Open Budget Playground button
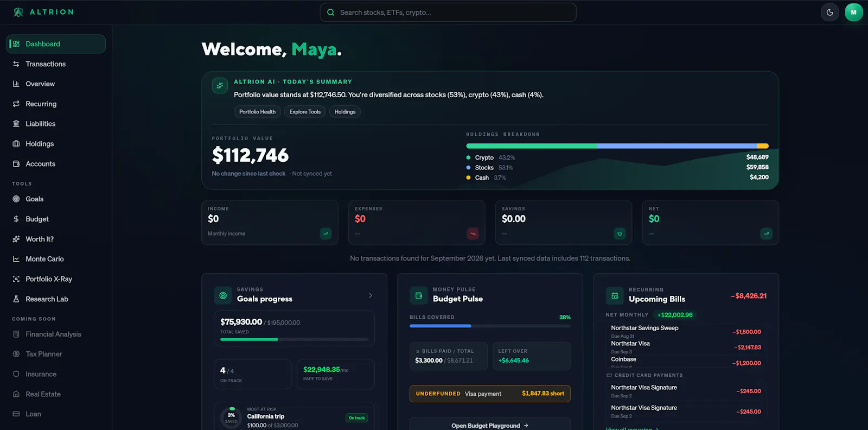The width and height of the screenshot is (868, 430). (490, 425)
